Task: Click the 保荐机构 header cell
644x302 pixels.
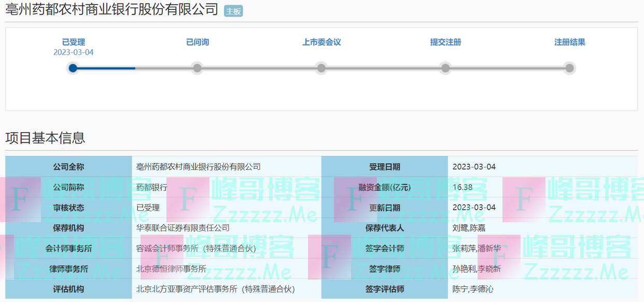Action: click(68, 227)
